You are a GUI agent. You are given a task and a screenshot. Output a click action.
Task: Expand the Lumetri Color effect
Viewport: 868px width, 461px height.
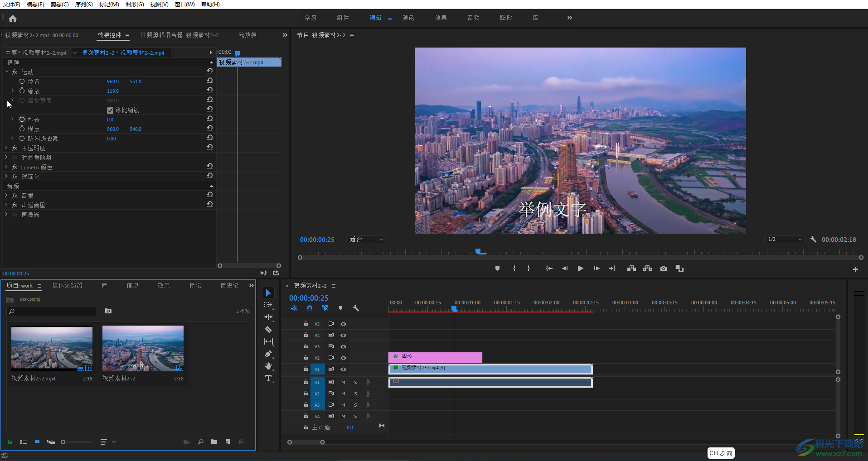point(6,167)
